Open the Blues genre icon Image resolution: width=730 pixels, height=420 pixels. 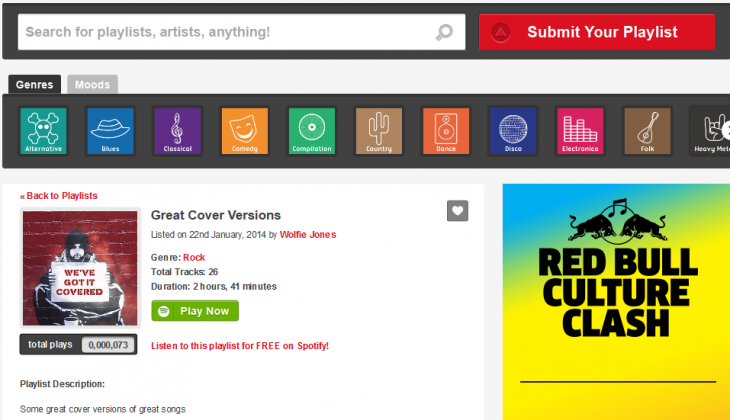(x=110, y=131)
